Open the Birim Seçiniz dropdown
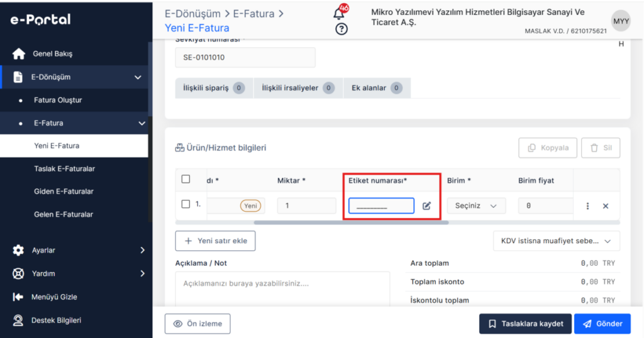This screenshot has height=338, width=644. (476, 206)
